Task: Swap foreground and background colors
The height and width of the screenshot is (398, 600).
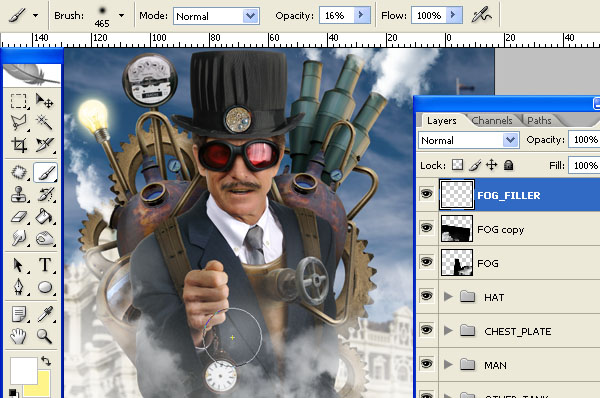Action: 46,360
